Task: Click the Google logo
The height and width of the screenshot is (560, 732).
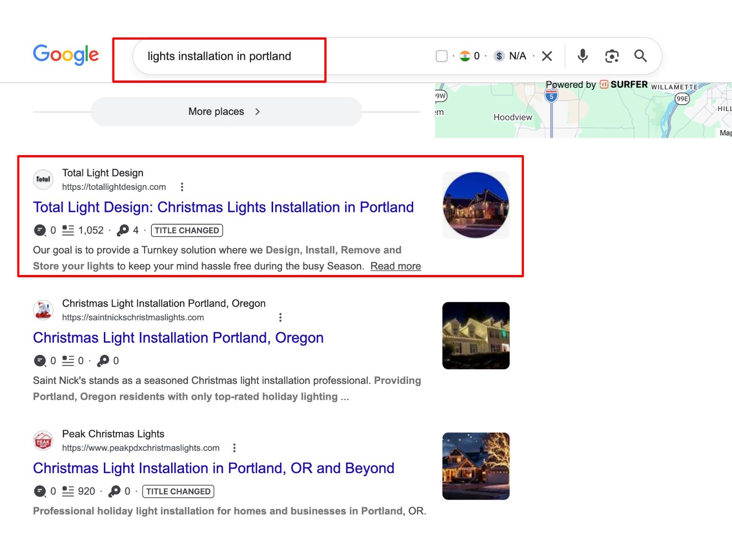Action: coord(66,55)
